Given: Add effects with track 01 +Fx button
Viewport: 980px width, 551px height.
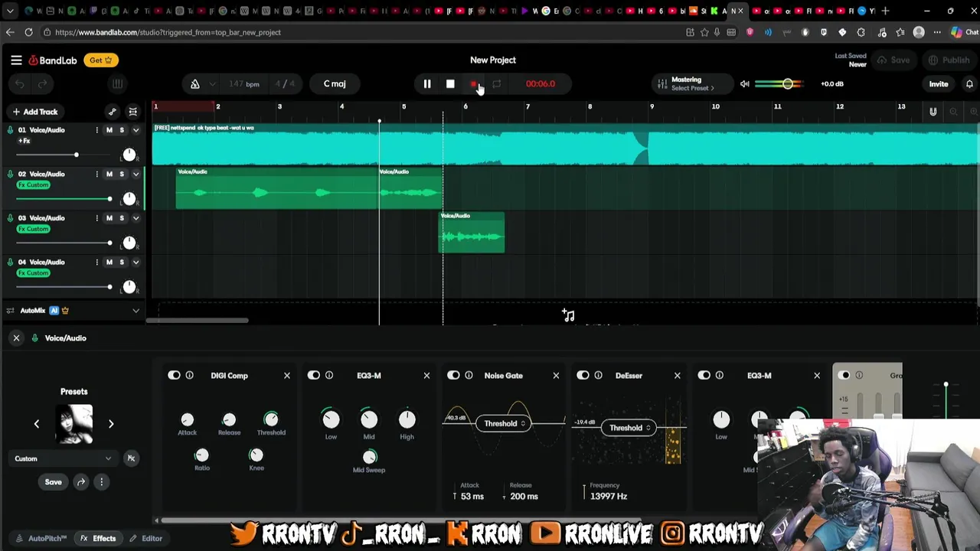Looking at the screenshot, I should (24, 141).
